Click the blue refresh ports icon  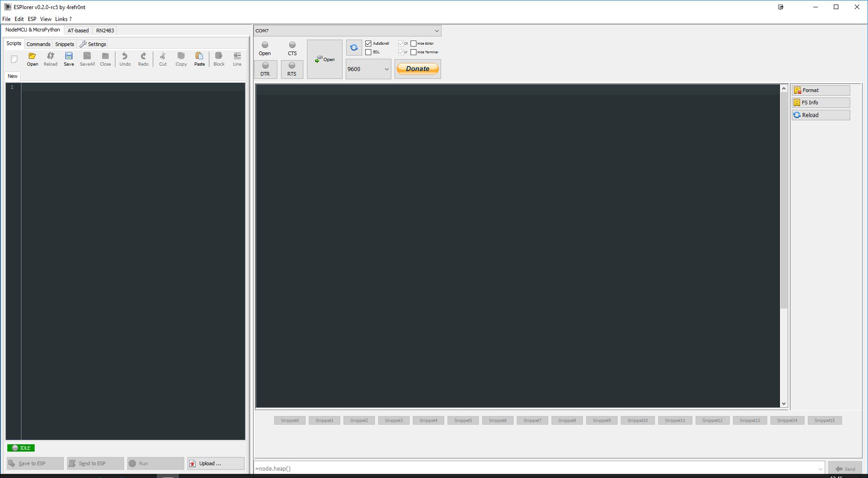(x=353, y=47)
